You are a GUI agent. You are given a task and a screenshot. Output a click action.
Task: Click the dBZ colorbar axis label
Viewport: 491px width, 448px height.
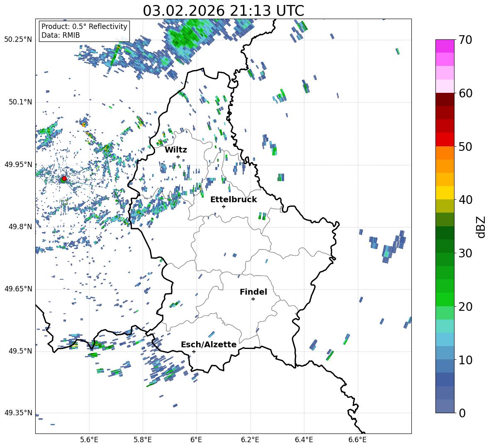point(481,227)
